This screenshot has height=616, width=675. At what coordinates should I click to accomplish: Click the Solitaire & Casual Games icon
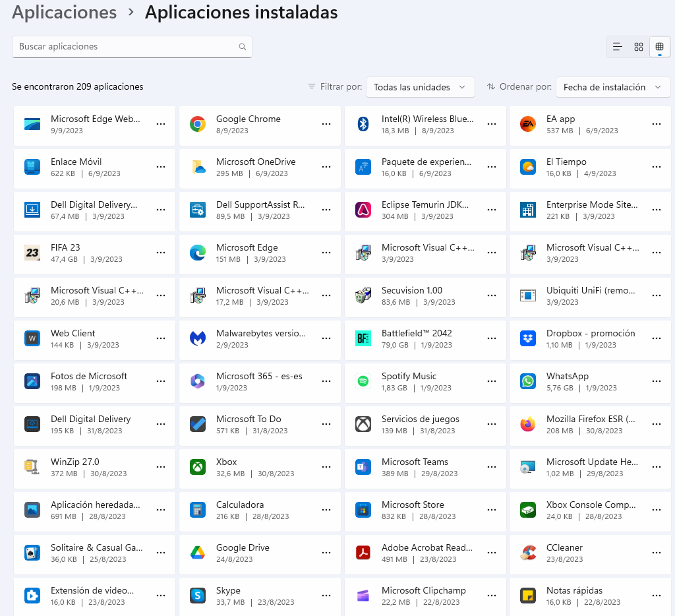pyautogui.click(x=32, y=553)
